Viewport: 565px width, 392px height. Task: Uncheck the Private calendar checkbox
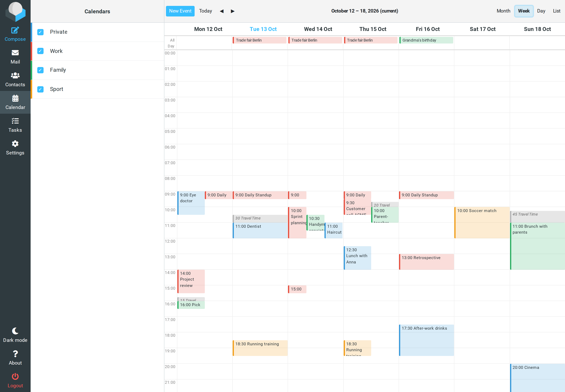click(40, 32)
